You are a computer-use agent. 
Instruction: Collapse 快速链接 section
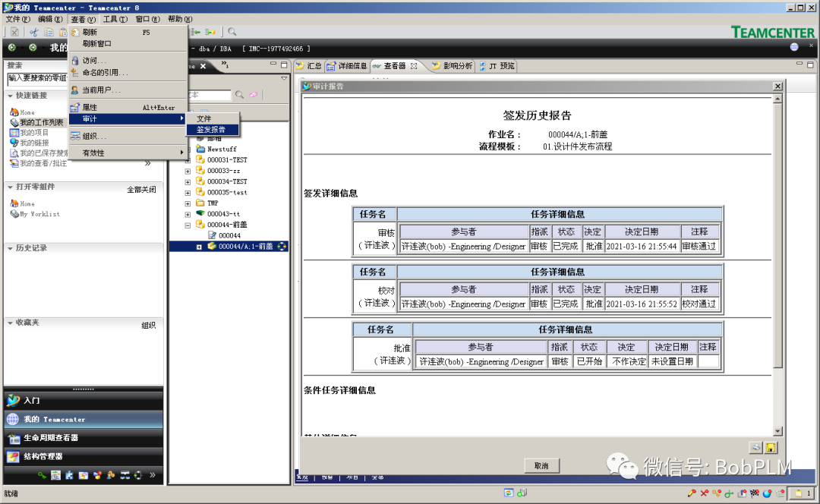point(11,96)
